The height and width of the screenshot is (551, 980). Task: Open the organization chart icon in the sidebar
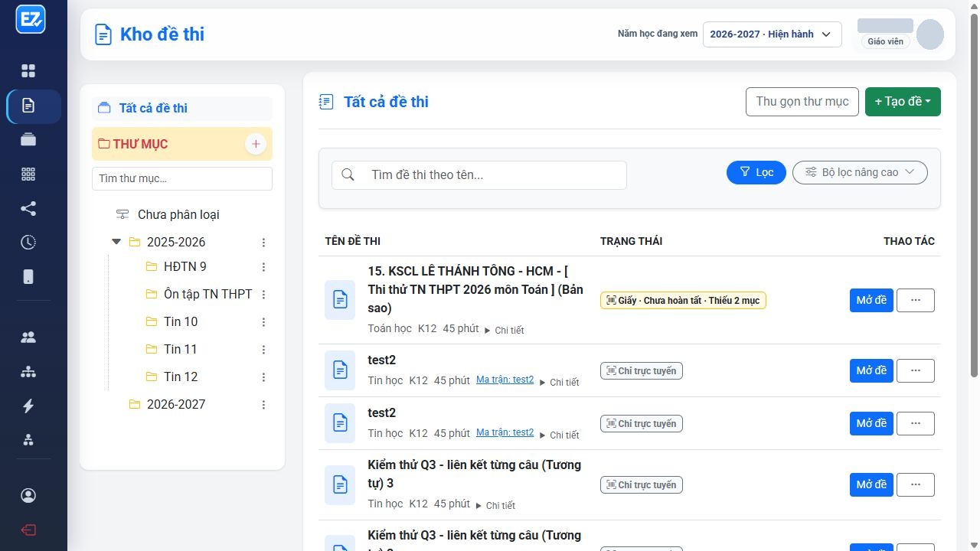28,372
